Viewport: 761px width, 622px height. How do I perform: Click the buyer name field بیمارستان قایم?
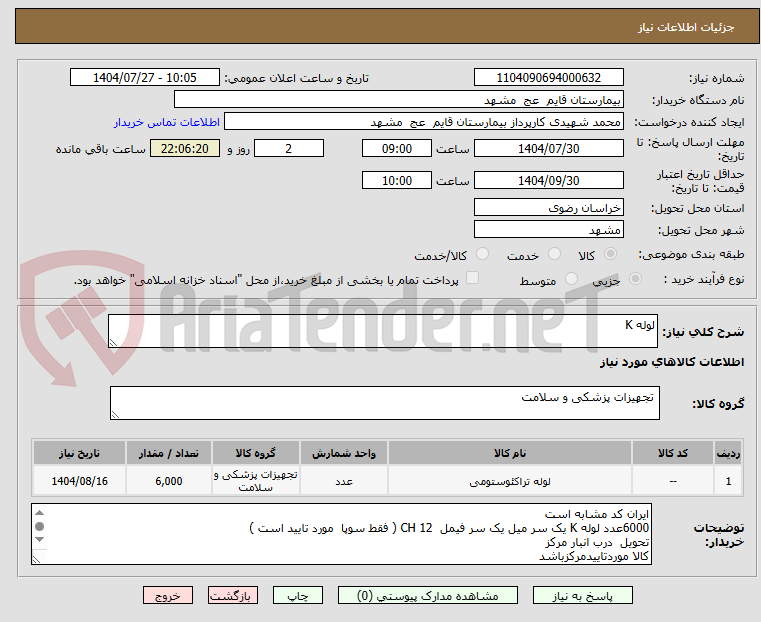(x=398, y=99)
